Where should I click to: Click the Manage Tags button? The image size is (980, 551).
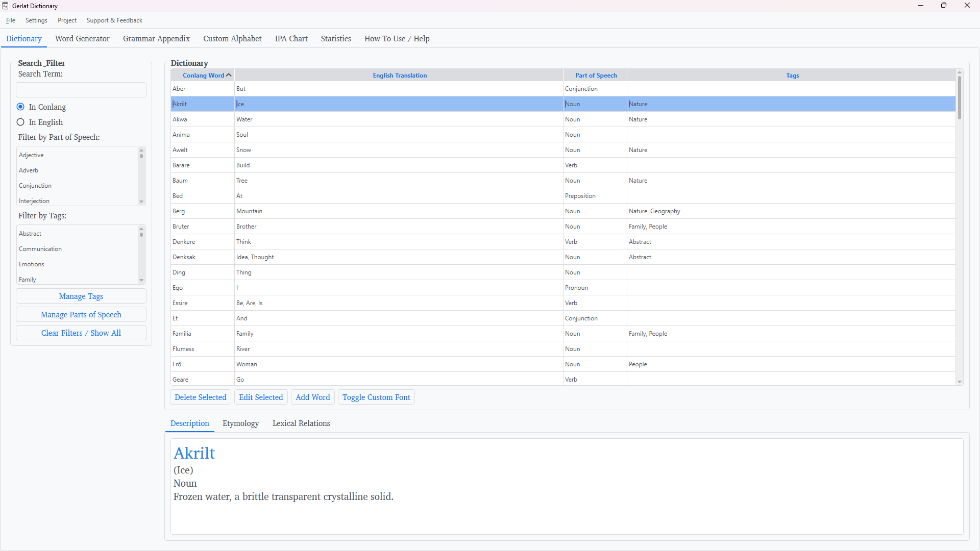[x=81, y=296]
